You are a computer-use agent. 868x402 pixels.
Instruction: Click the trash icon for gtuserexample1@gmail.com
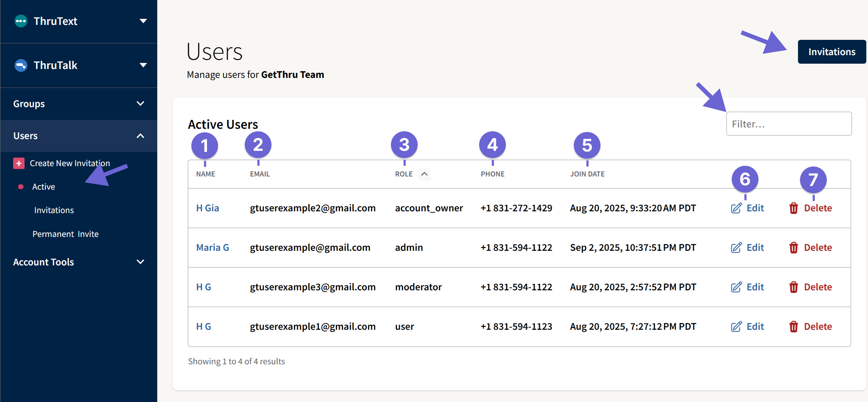pos(794,326)
